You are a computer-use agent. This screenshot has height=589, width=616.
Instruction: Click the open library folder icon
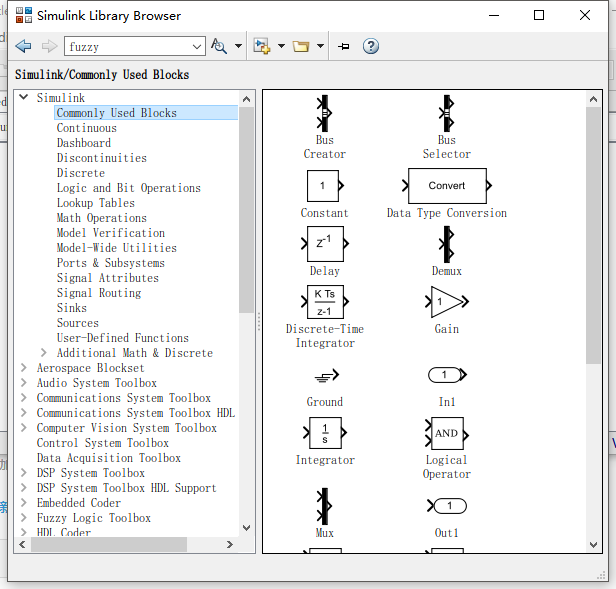tap(301, 46)
